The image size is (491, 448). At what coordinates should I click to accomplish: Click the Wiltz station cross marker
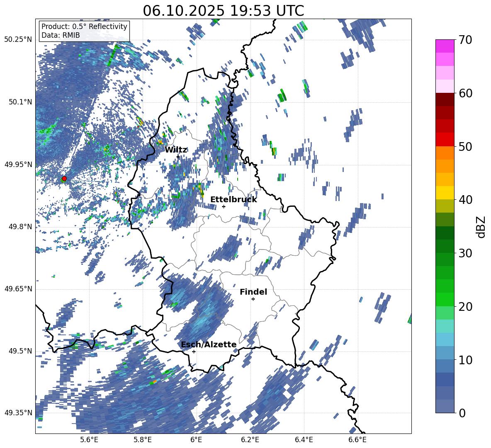178,156
